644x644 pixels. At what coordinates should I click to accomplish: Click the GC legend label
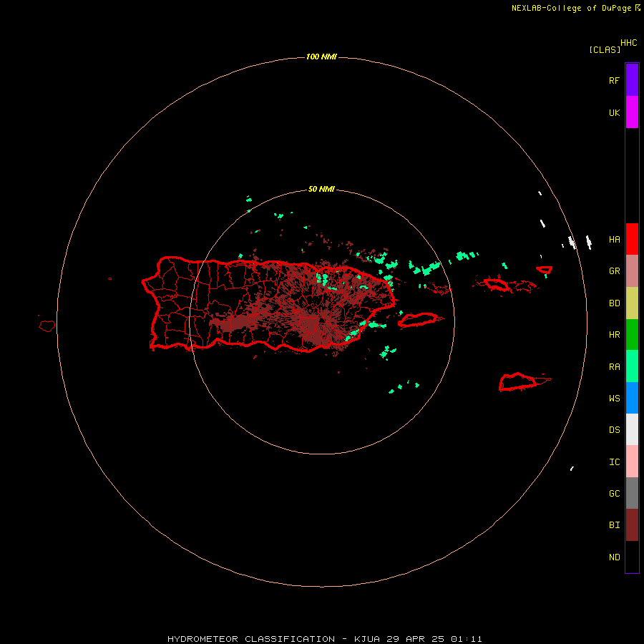click(x=614, y=493)
